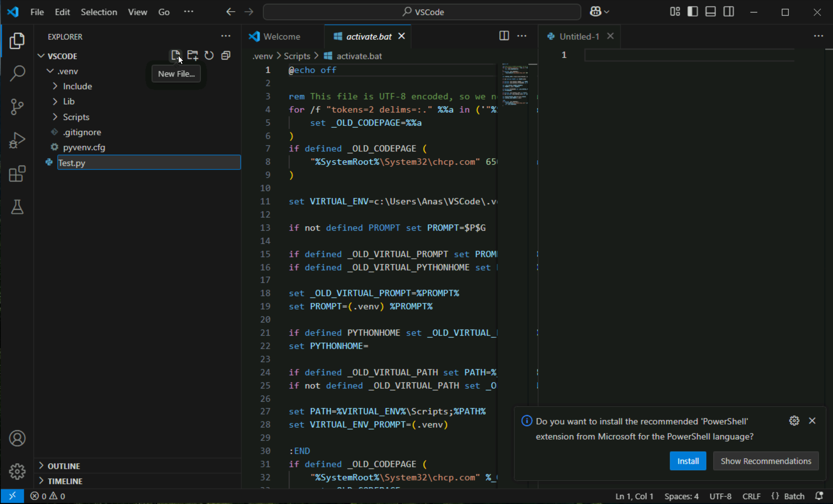This screenshot has height=504, width=833.
Task: Collapse all folders in Explorer
Action: point(225,55)
